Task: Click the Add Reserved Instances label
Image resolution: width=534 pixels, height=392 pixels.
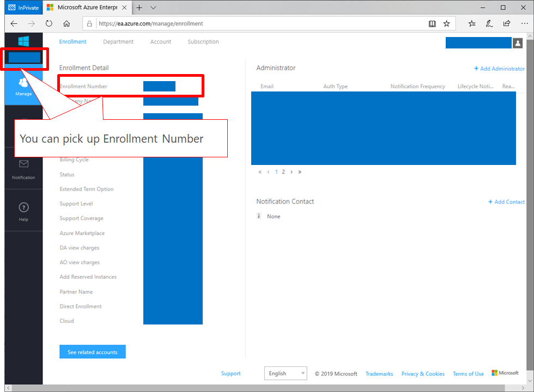Action: (x=88, y=277)
